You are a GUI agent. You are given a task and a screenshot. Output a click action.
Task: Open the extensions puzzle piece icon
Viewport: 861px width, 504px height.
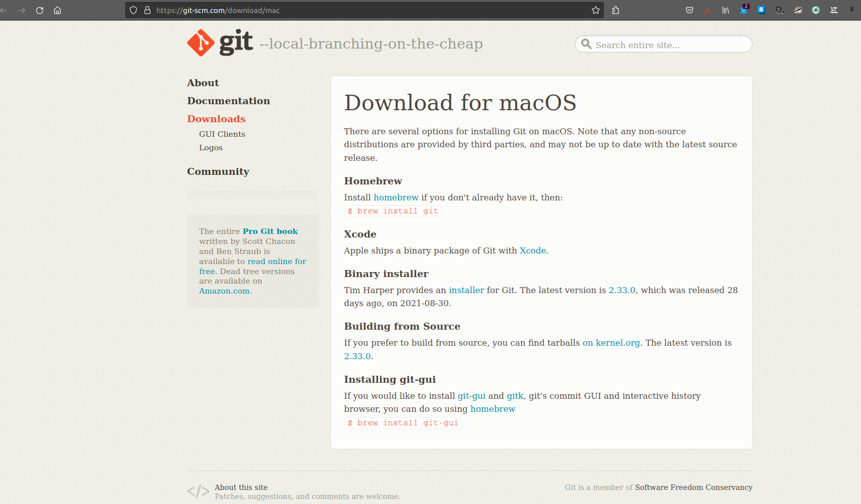pyautogui.click(x=616, y=10)
